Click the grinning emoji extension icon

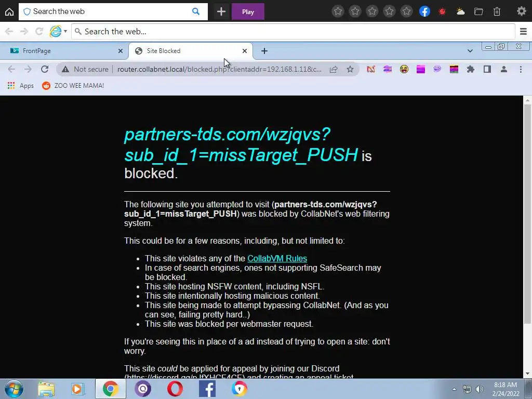404,69
